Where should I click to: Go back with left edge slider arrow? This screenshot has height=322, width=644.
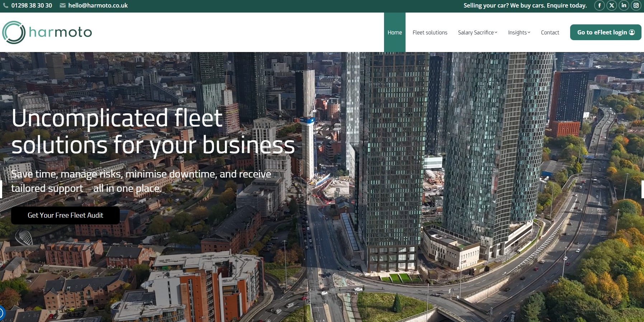(1, 189)
